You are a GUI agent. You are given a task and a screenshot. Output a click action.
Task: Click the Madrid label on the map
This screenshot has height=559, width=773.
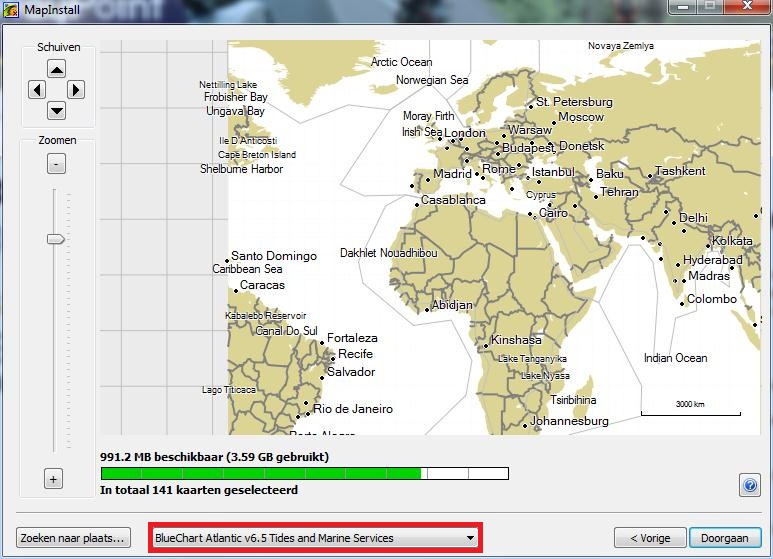pos(453,174)
